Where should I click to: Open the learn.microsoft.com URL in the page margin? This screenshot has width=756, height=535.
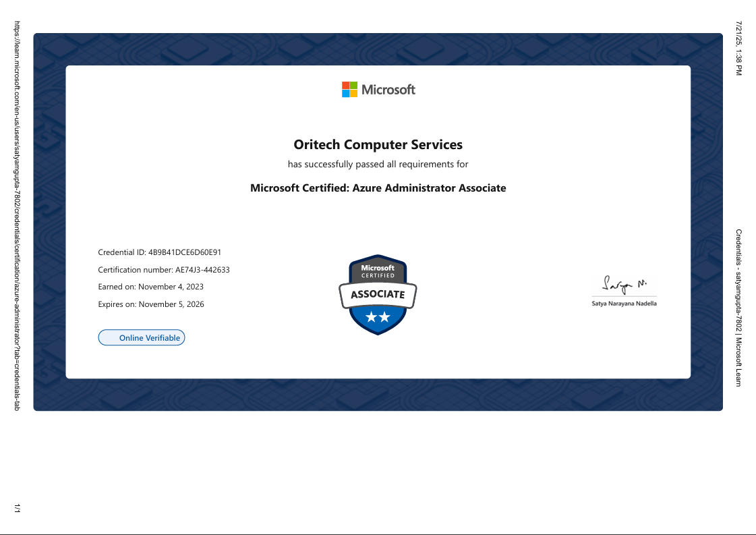(x=18, y=216)
